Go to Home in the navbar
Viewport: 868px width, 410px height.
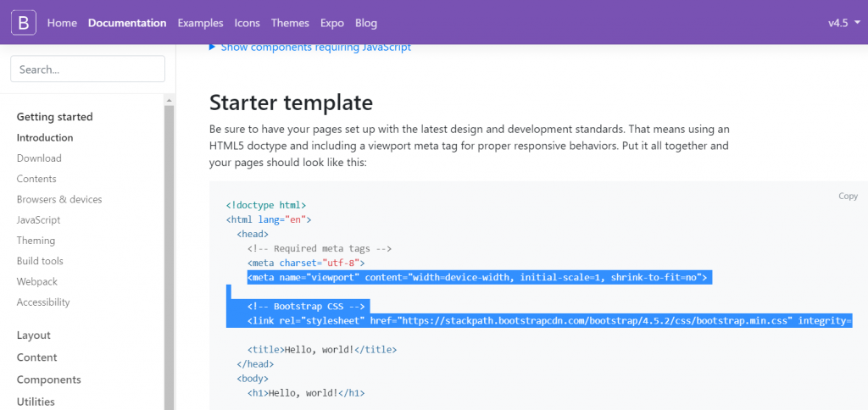[62, 23]
